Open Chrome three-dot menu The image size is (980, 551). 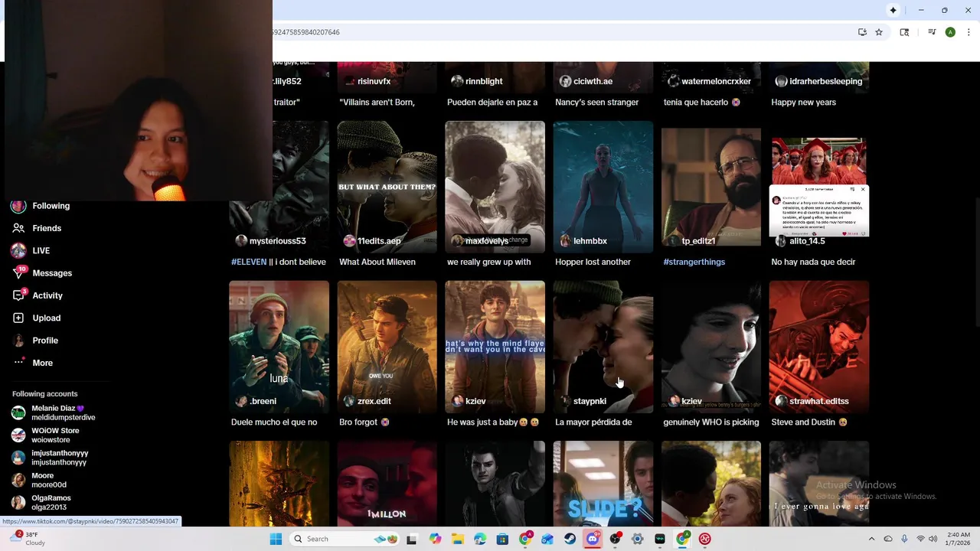[969, 32]
